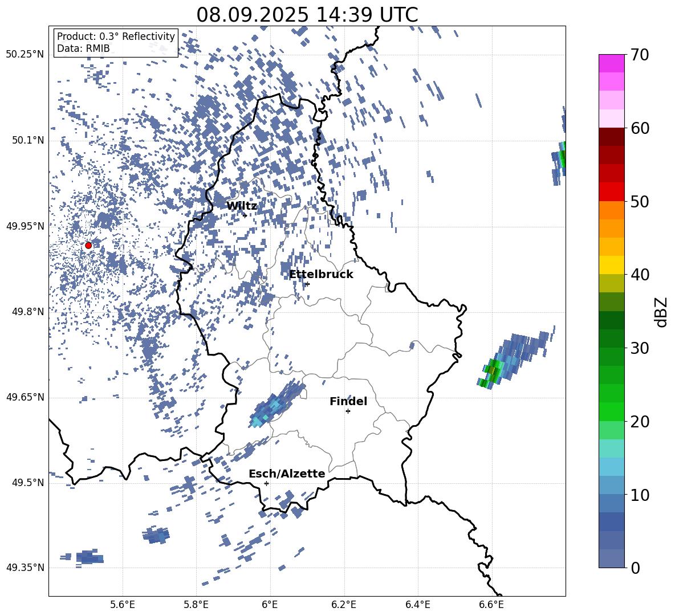Click the 'Data: RMIB' text
675x616 pixels.
tap(83, 48)
